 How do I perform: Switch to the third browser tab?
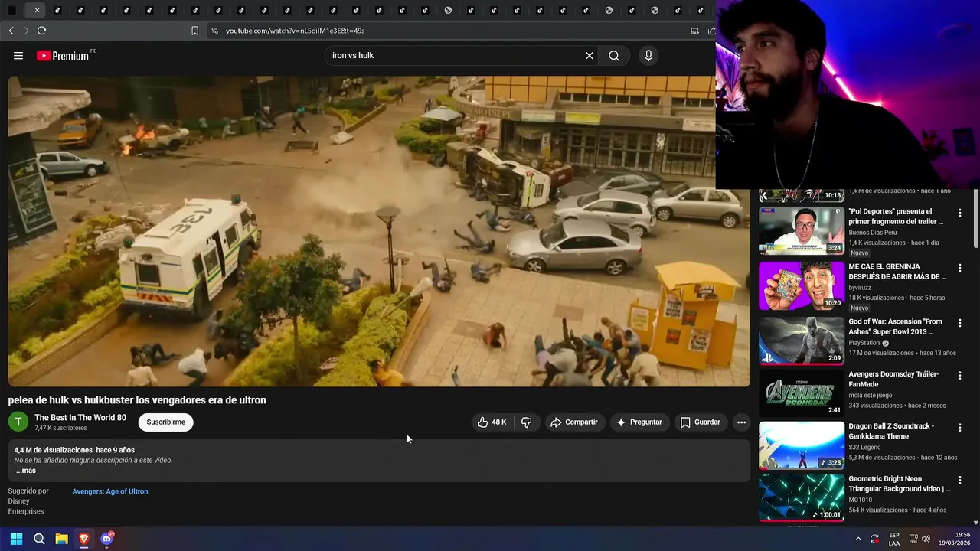pyautogui.click(x=58, y=11)
